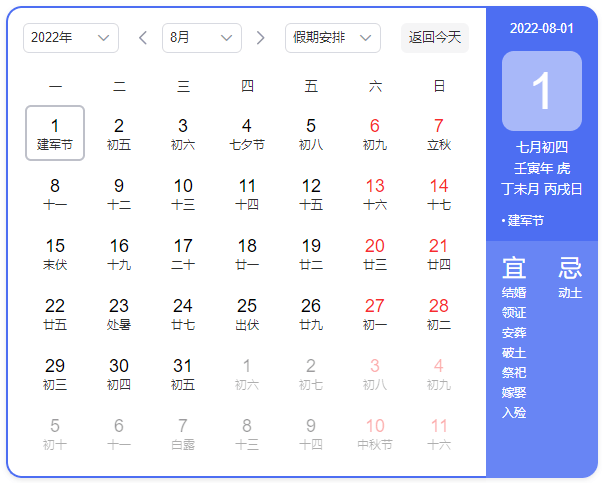This screenshot has height=483, width=602.
Task: Click the large day number tile
Action: click(x=542, y=91)
